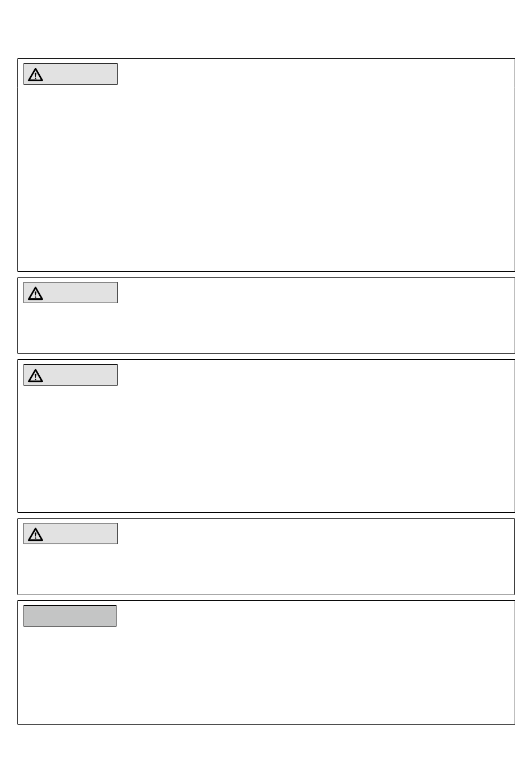This screenshot has height=770, width=532.
Task: Click the warning triangle icon in the second panel
Action: point(35,293)
